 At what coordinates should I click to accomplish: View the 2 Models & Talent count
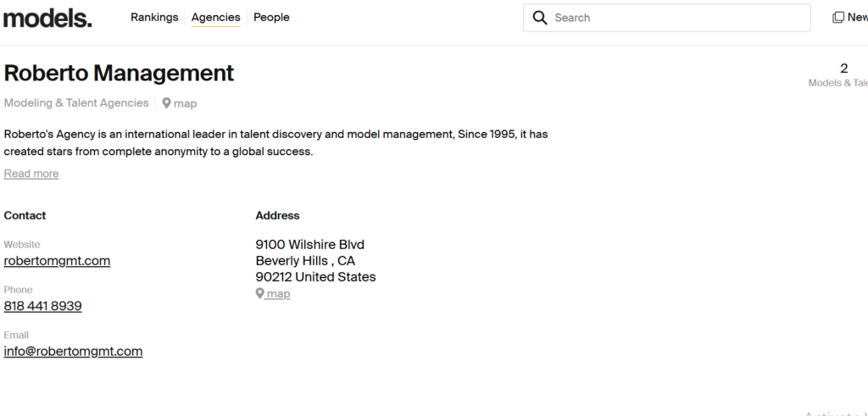(843, 75)
